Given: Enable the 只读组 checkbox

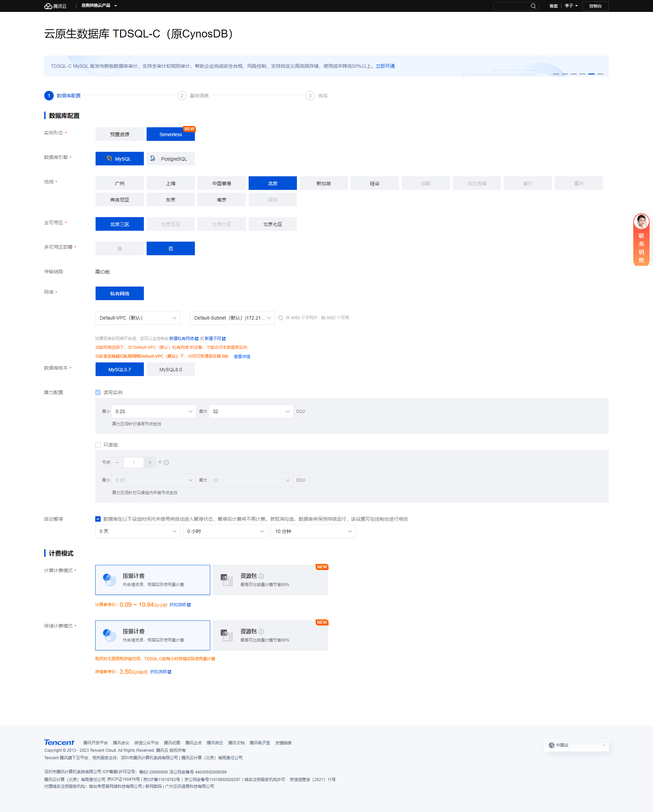Looking at the screenshot, I should click(98, 444).
